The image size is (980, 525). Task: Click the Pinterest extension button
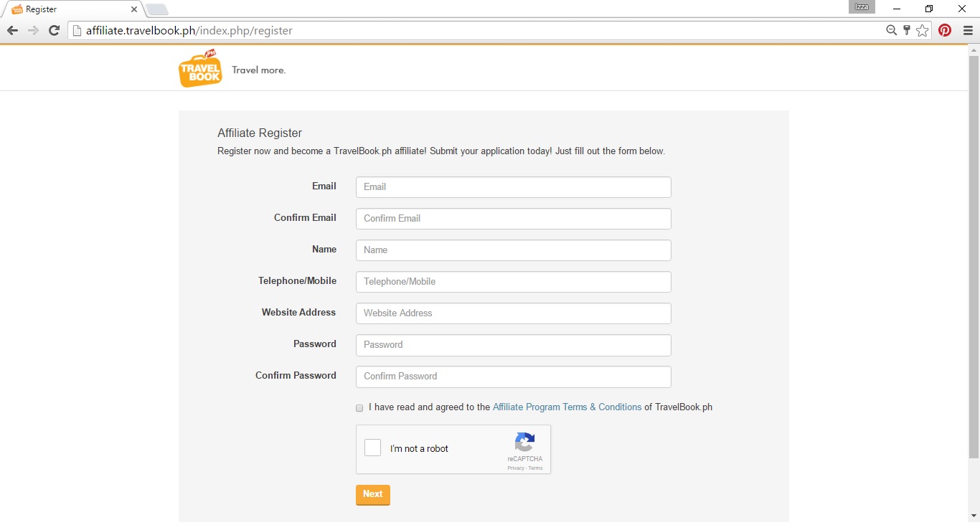click(x=945, y=31)
